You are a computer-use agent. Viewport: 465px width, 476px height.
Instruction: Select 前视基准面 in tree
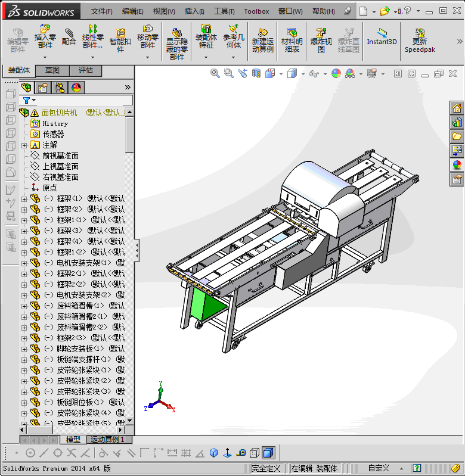click(x=60, y=155)
